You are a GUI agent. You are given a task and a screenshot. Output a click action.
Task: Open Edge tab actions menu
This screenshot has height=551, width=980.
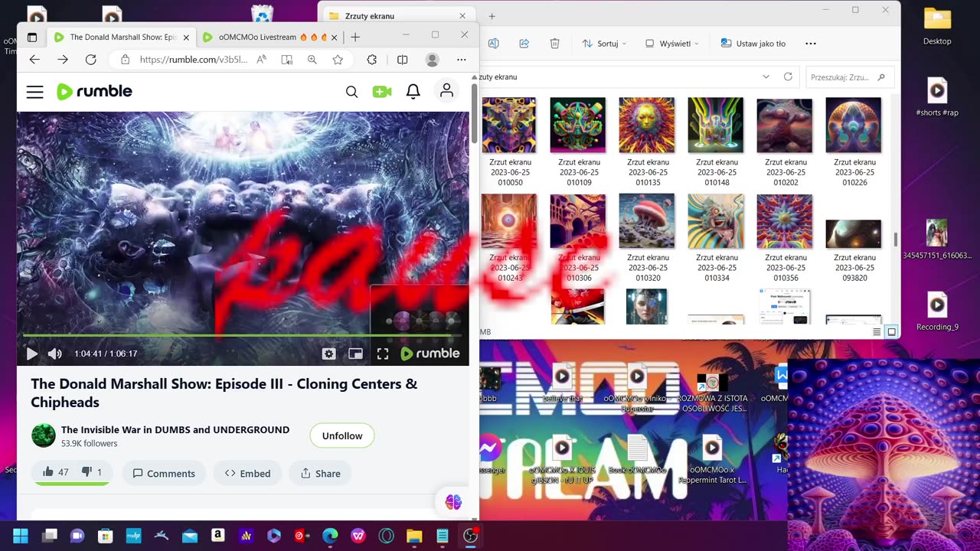[x=32, y=37]
